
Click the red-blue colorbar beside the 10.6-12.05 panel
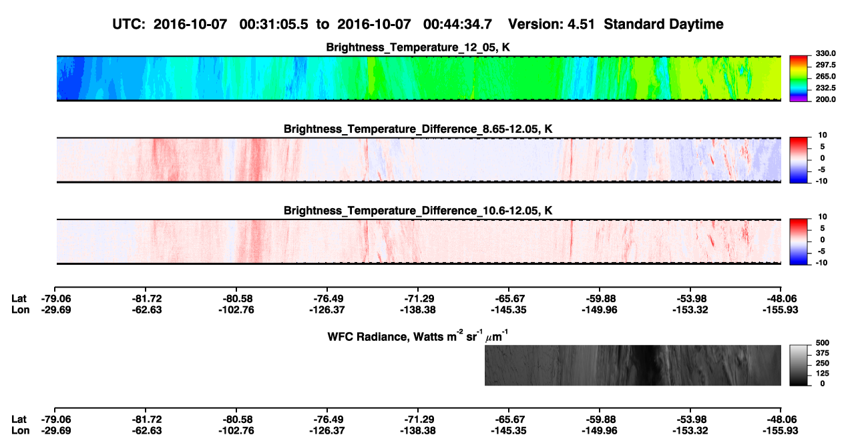click(x=799, y=242)
